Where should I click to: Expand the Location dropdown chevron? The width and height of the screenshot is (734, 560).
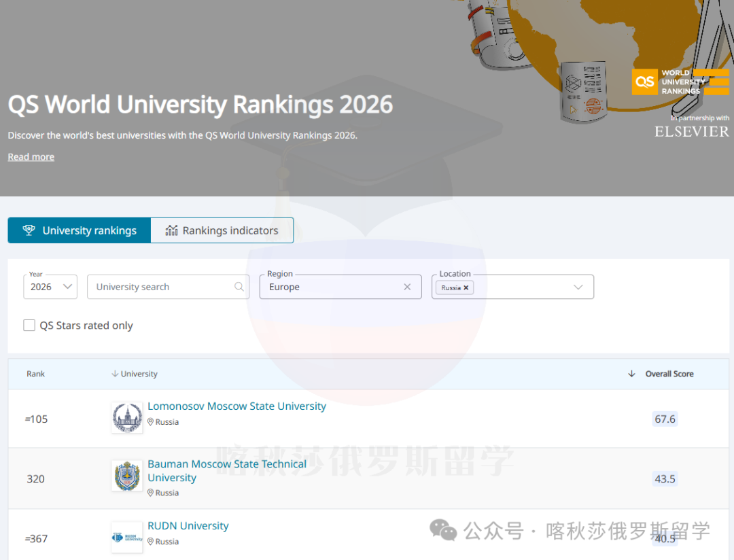point(578,287)
